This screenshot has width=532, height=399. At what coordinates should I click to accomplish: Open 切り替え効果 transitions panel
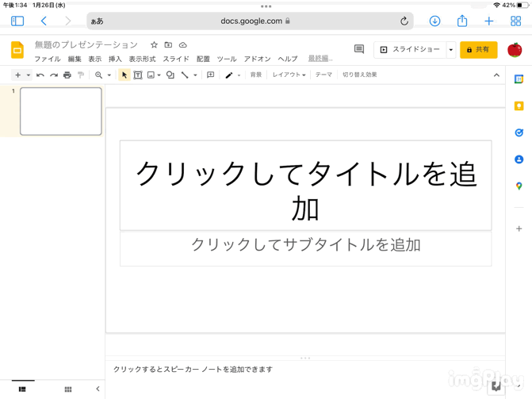tap(360, 75)
